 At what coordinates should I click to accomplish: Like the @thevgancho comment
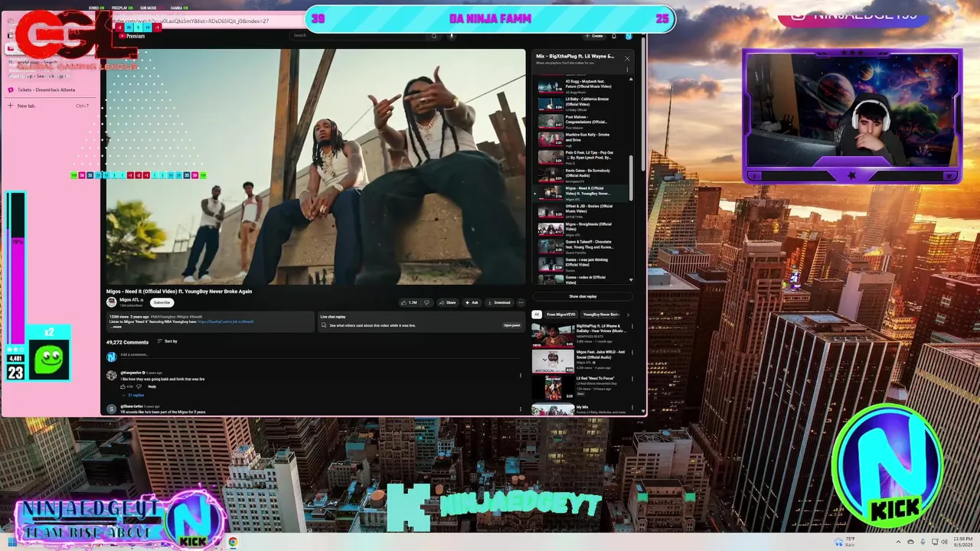point(122,386)
